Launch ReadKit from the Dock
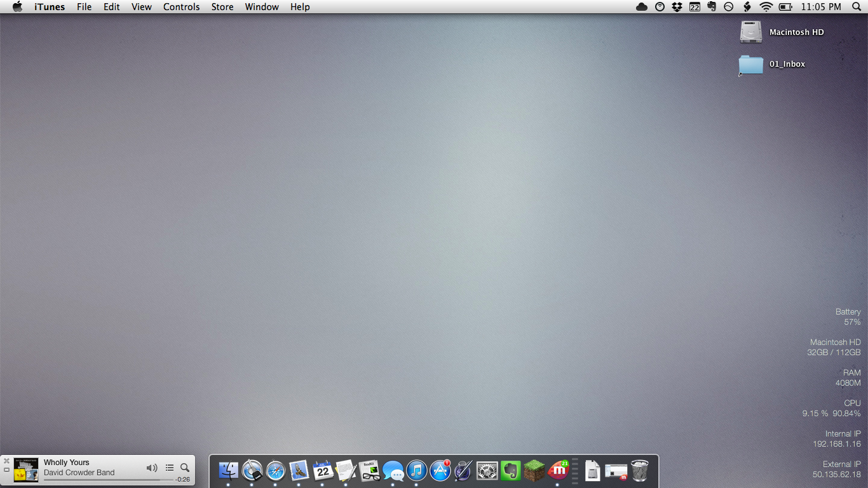 click(370, 471)
